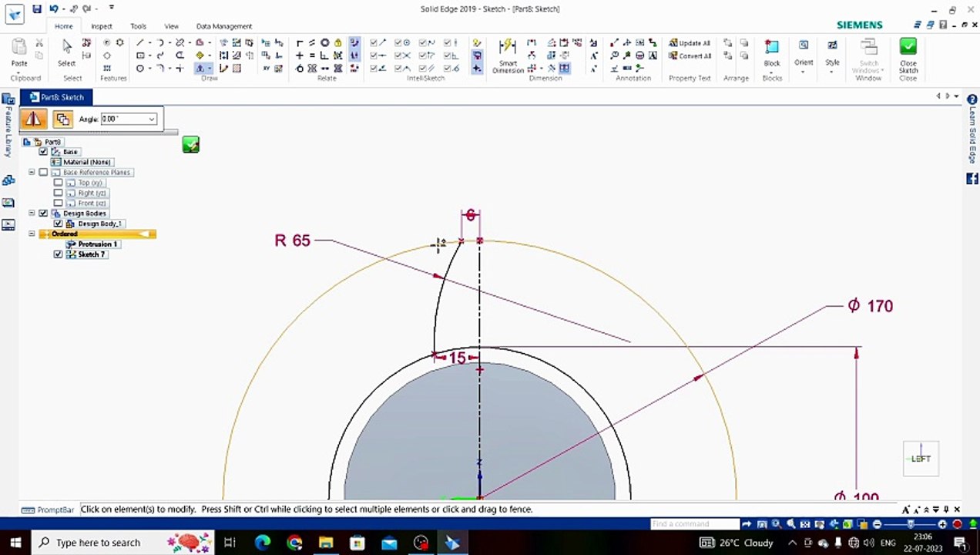
Task: Click Update All property text button
Action: (690, 43)
